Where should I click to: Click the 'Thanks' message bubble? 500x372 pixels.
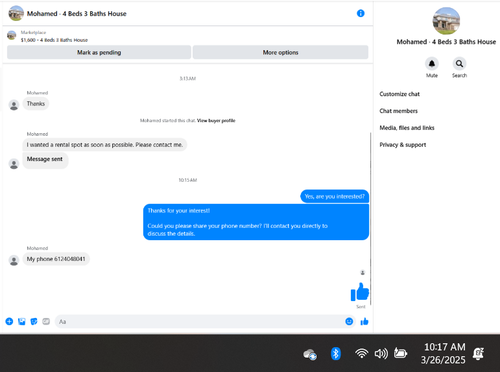coord(36,104)
